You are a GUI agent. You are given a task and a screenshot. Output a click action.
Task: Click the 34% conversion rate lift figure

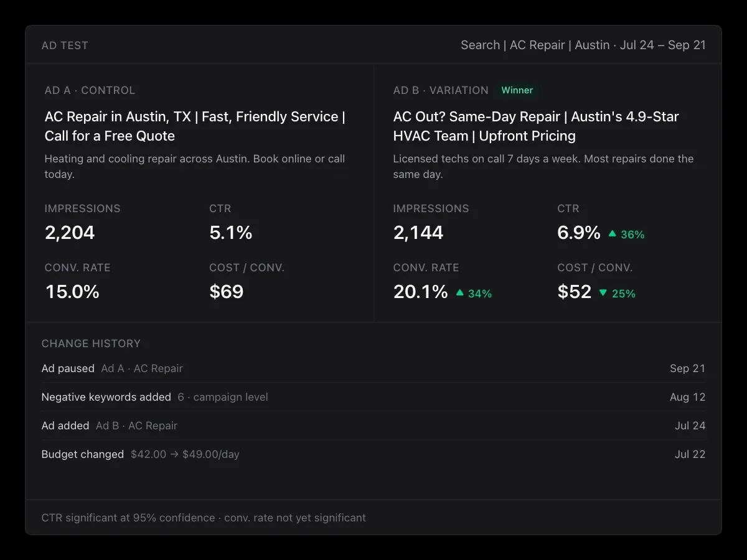pos(480,294)
